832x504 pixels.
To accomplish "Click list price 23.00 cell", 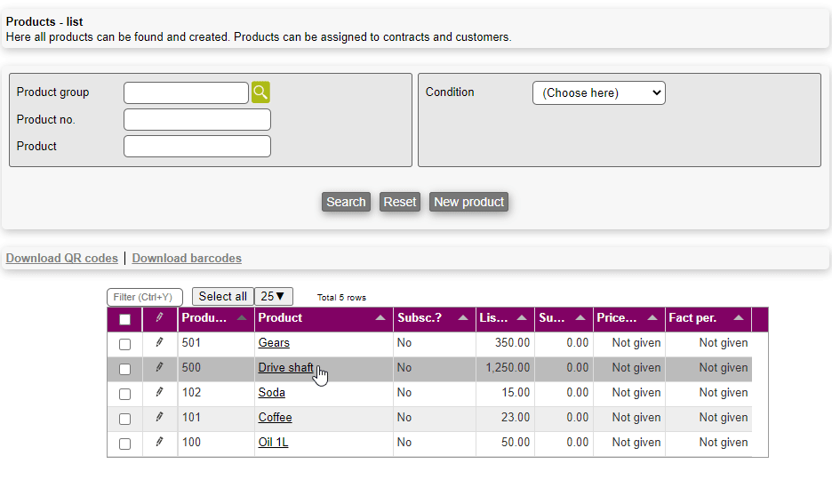I will click(x=505, y=418).
